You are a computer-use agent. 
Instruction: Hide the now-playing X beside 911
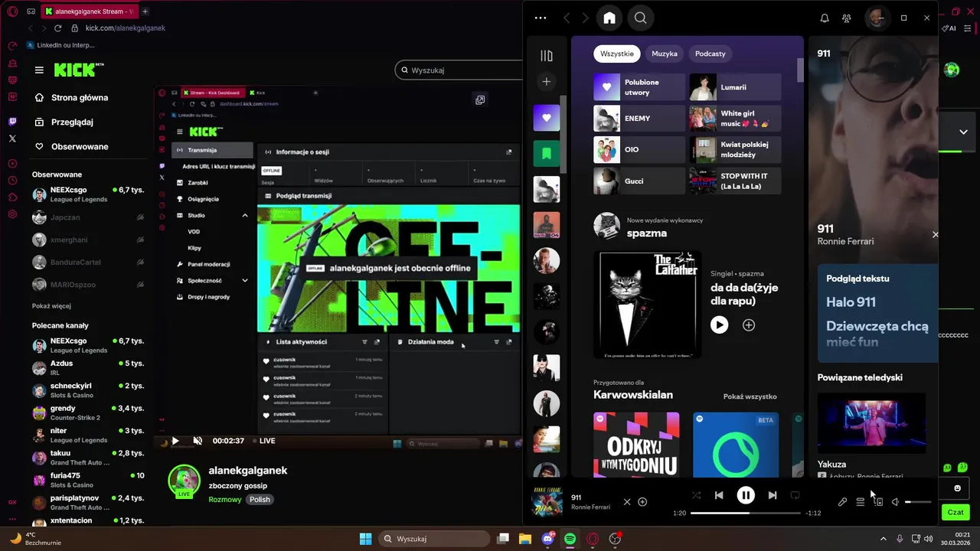tap(627, 502)
